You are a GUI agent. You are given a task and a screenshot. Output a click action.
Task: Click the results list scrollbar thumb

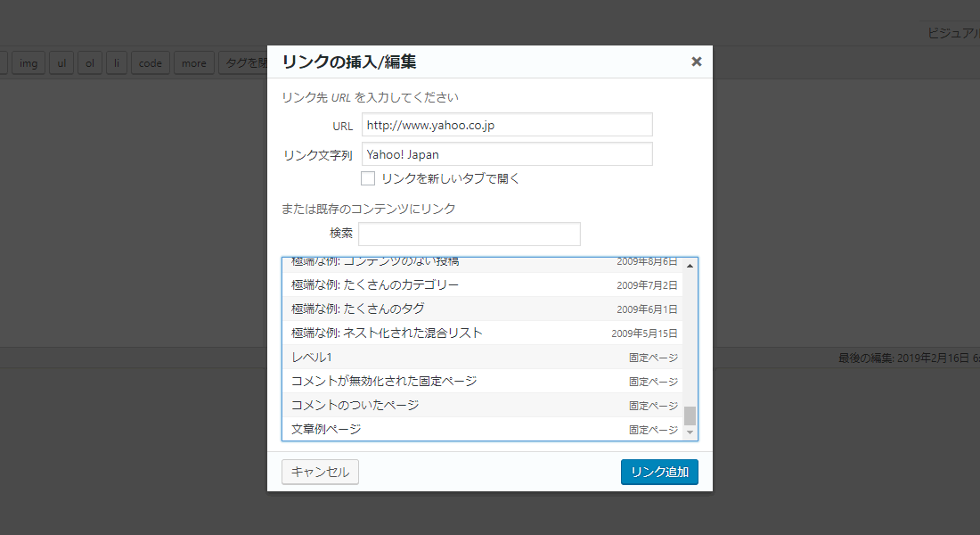(690, 416)
